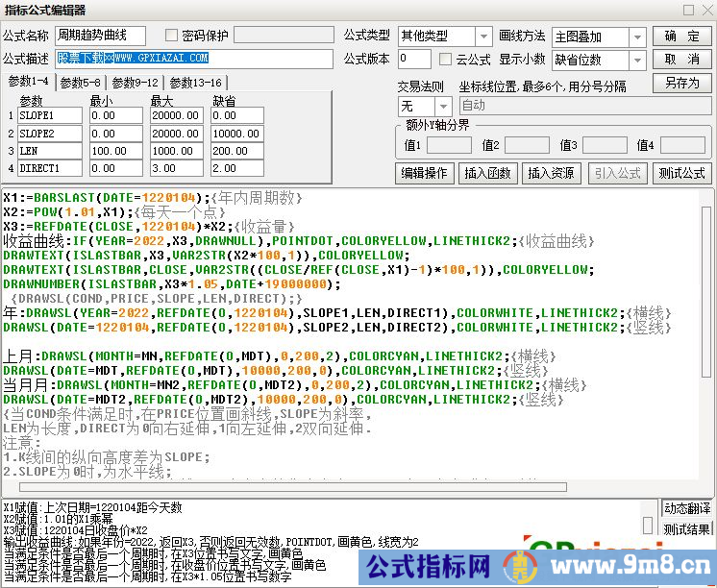Click the 另存为 button
Image resolution: width=717 pixels, height=588 pixels.
tap(681, 84)
